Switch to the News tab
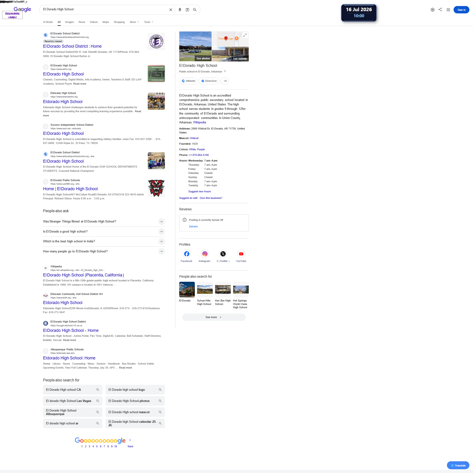 (x=82, y=22)
